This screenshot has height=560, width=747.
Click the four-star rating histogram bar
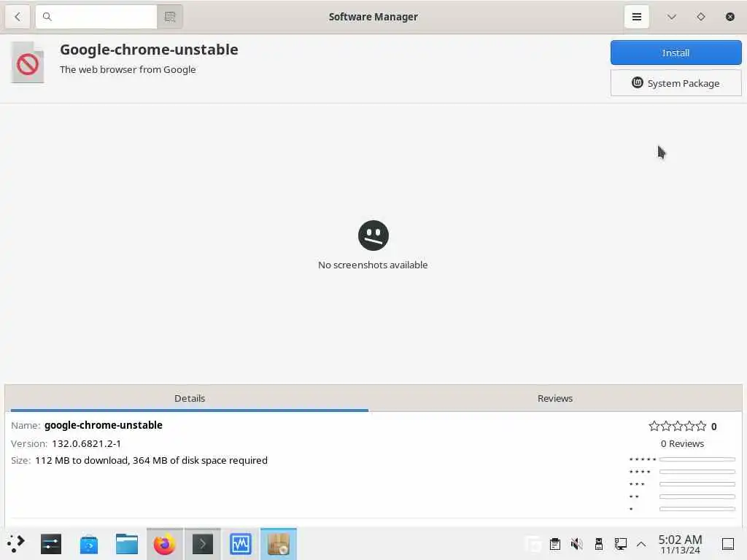tap(697, 472)
